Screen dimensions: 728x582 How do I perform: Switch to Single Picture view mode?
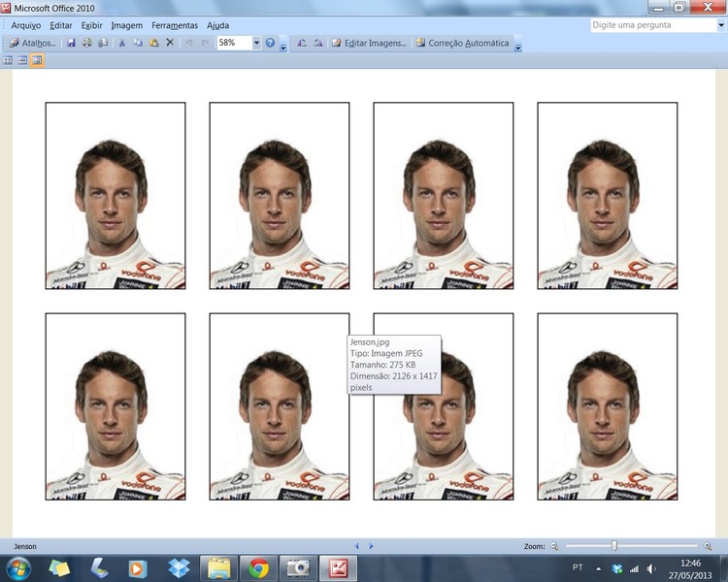tap(37, 60)
